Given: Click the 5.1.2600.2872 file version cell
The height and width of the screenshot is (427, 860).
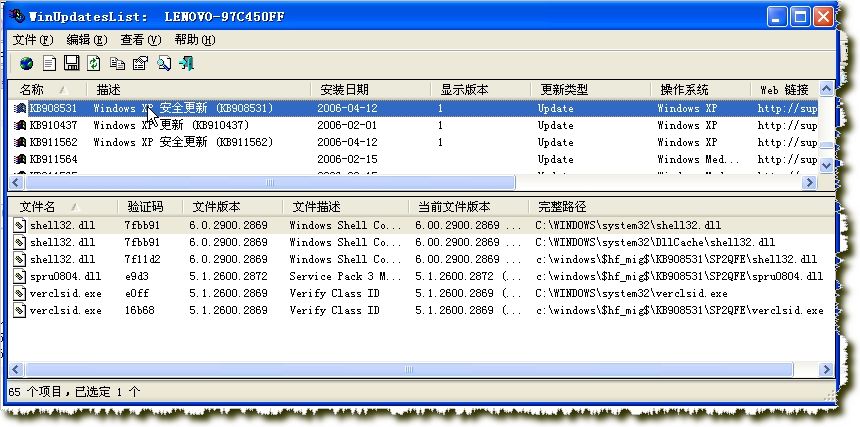Looking at the screenshot, I should coord(228,276).
